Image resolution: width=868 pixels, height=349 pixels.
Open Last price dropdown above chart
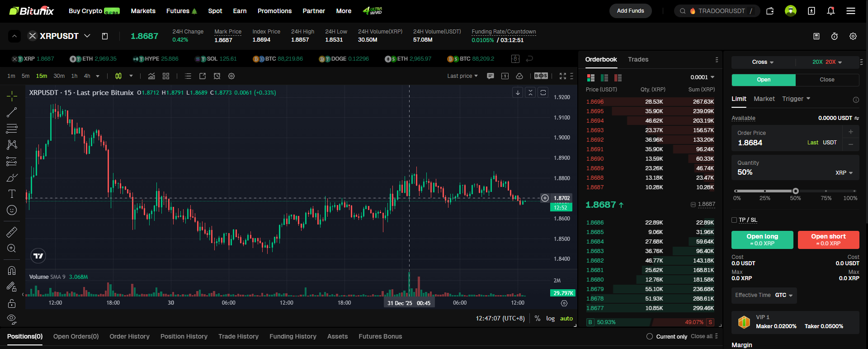(x=462, y=76)
